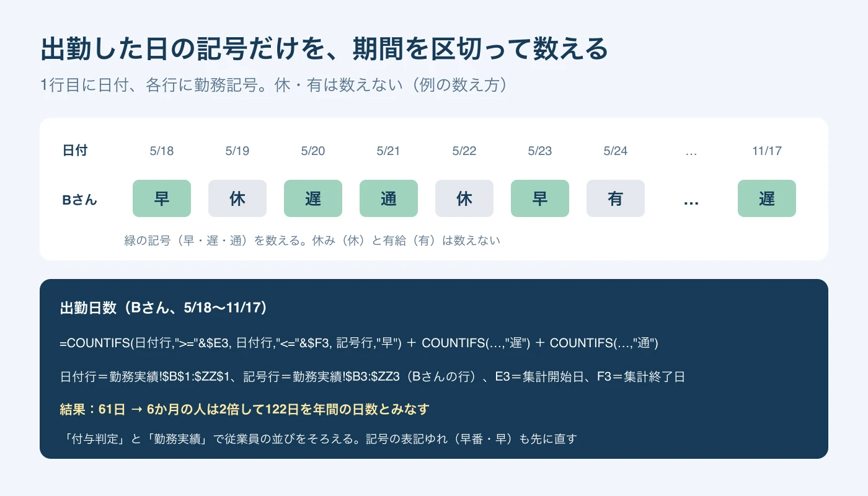Screen dimensions: 868x496
Task: Select the 遅 badge for 11/17
Action: click(767, 198)
